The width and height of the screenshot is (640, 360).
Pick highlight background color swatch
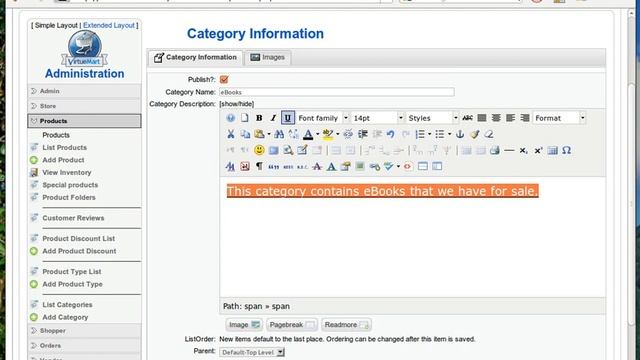click(328, 134)
